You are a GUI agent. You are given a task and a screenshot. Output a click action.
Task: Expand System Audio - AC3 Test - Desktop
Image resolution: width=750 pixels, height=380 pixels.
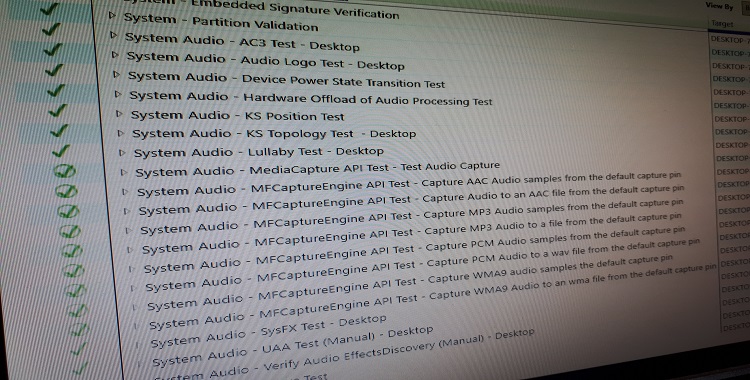tap(113, 35)
